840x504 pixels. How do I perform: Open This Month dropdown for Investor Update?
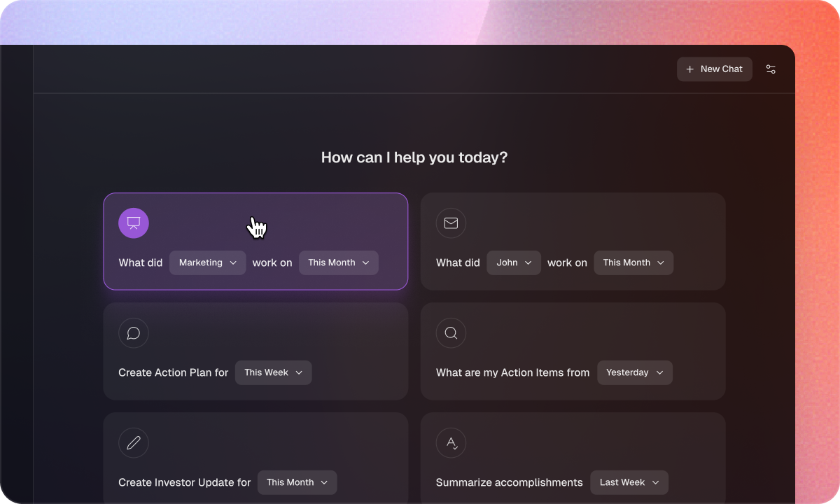point(297,482)
